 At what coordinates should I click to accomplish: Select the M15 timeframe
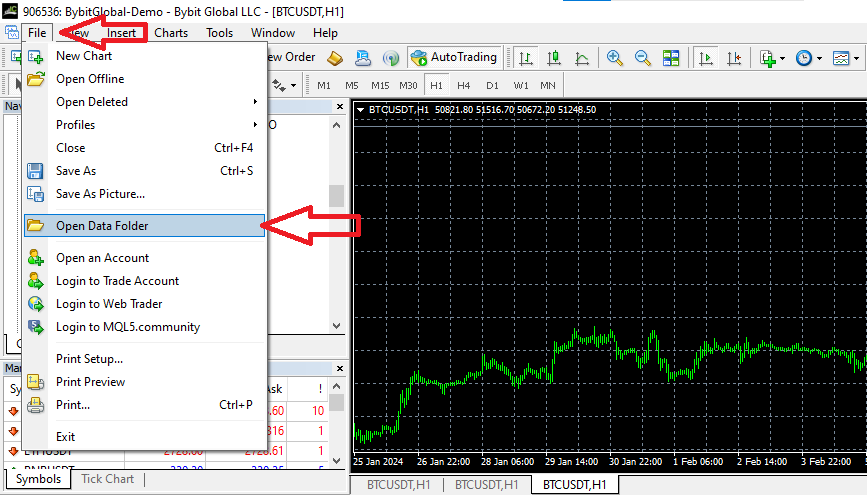[x=380, y=86]
